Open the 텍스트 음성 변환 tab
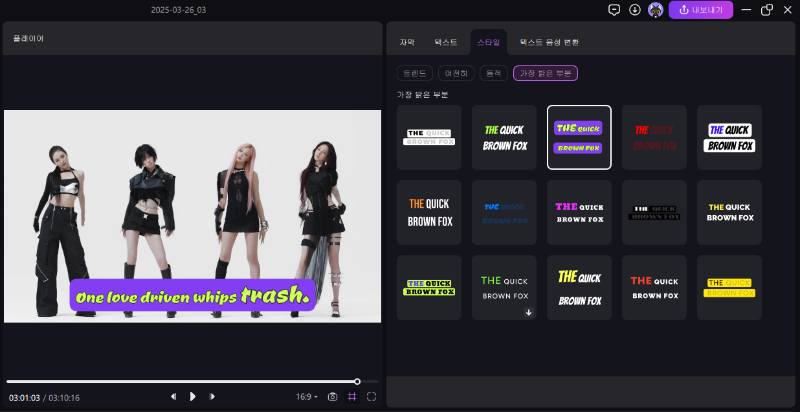800x412 pixels. [549, 42]
